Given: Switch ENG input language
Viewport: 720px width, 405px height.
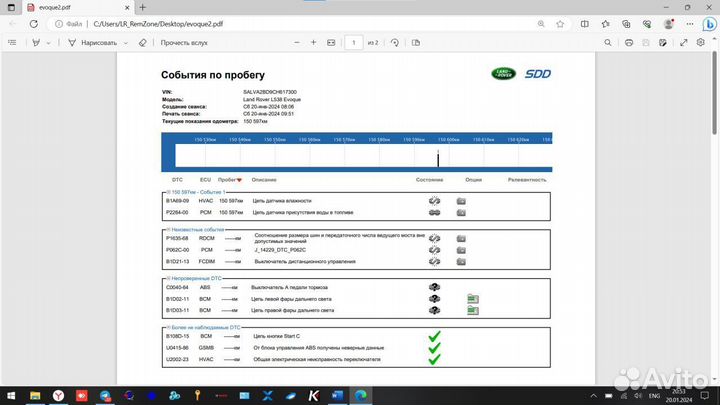Looking at the screenshot, I should [x=654, y=396].
